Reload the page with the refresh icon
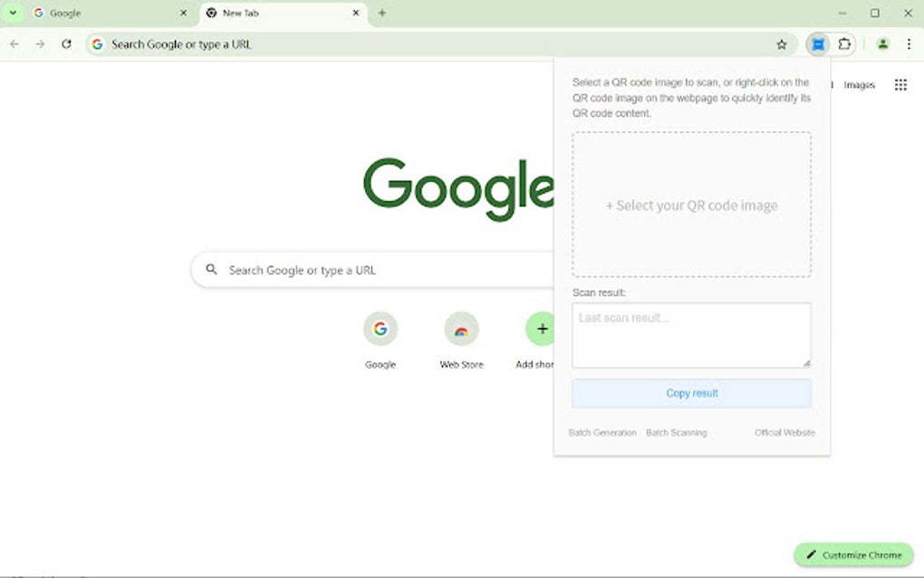The image size is (924, 578). [x=65, y=43]
